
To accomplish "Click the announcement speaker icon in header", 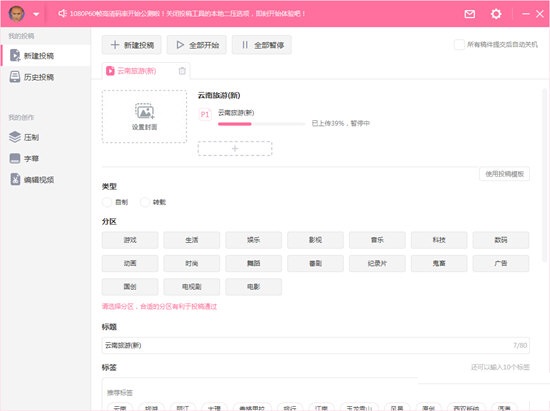I will 62,14.
